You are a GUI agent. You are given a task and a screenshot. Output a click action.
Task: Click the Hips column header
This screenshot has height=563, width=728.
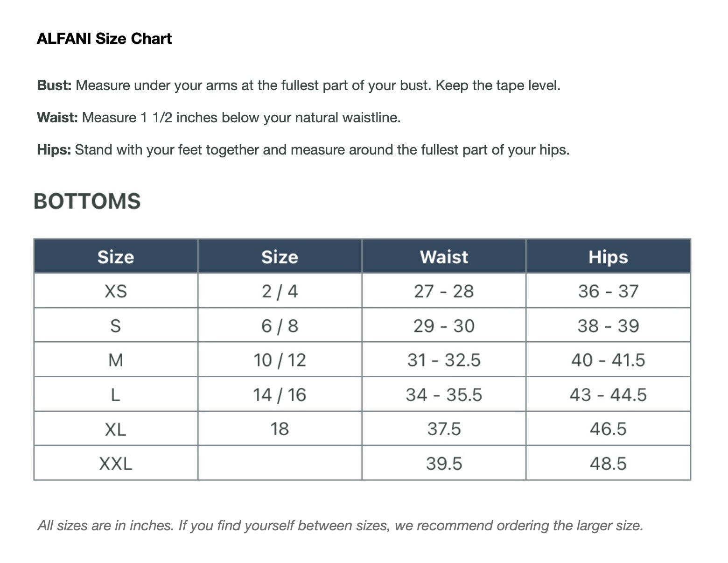[608, 257]
